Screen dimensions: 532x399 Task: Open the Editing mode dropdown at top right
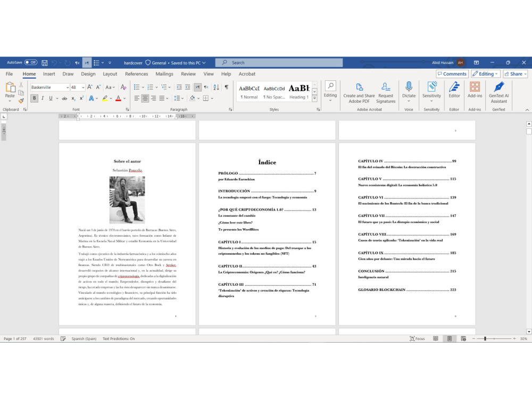tap(486, 74)
